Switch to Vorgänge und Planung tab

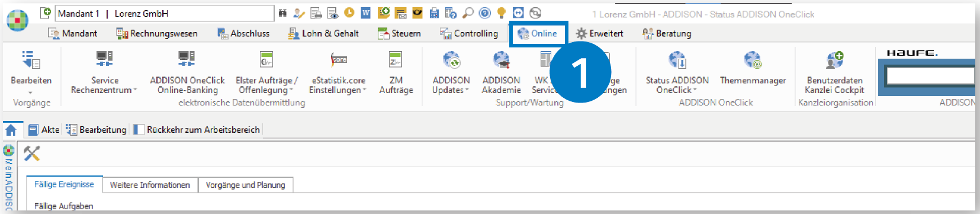coord(245,185)
